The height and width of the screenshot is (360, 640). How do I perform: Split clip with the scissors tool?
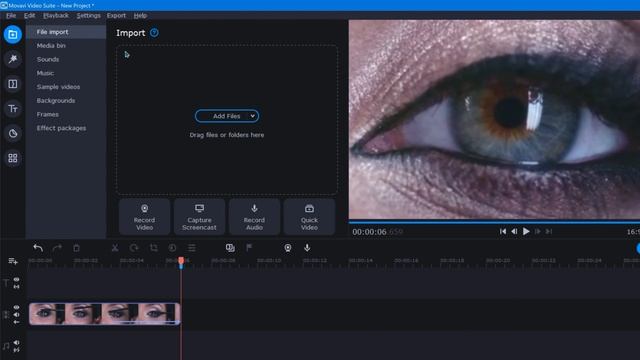(115, 248)
